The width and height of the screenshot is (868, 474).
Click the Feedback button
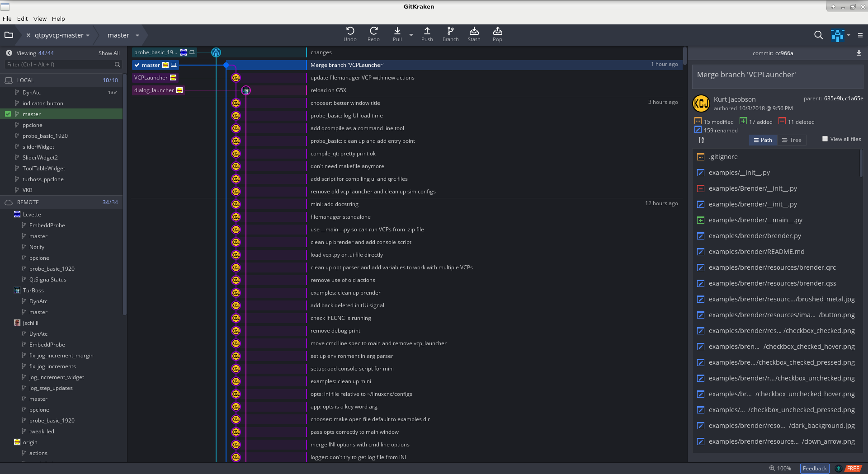click(x=815, y=468)
